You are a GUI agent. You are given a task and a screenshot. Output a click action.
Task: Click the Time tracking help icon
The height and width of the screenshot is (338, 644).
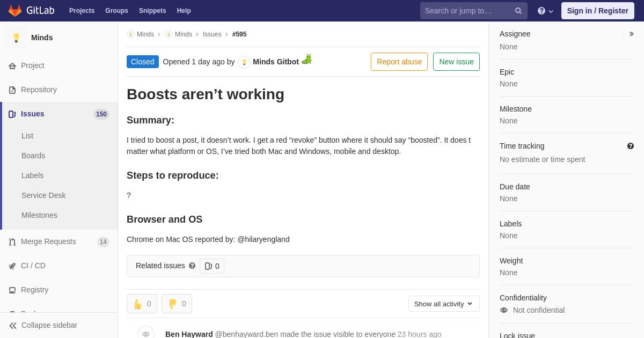coord(631,146)
